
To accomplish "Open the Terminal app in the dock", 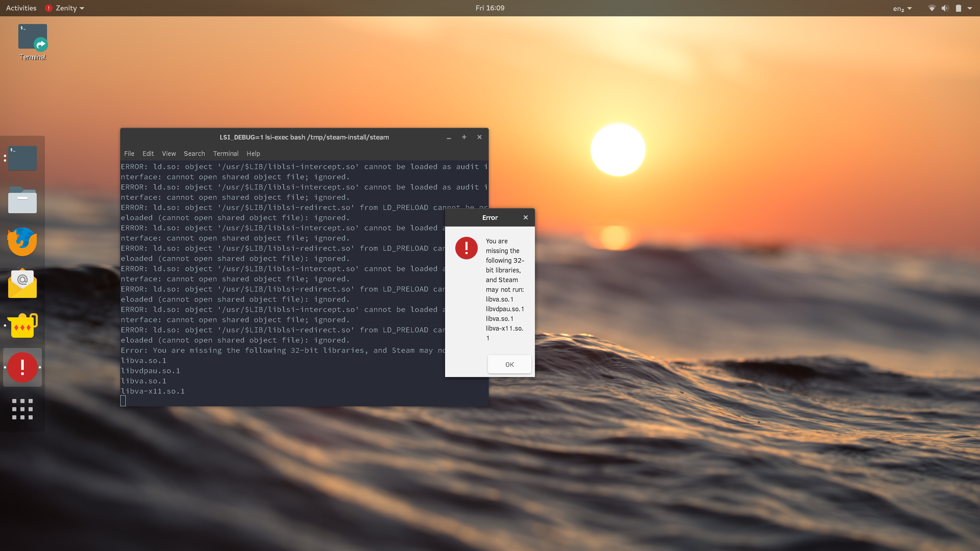I will pos(22,158).
